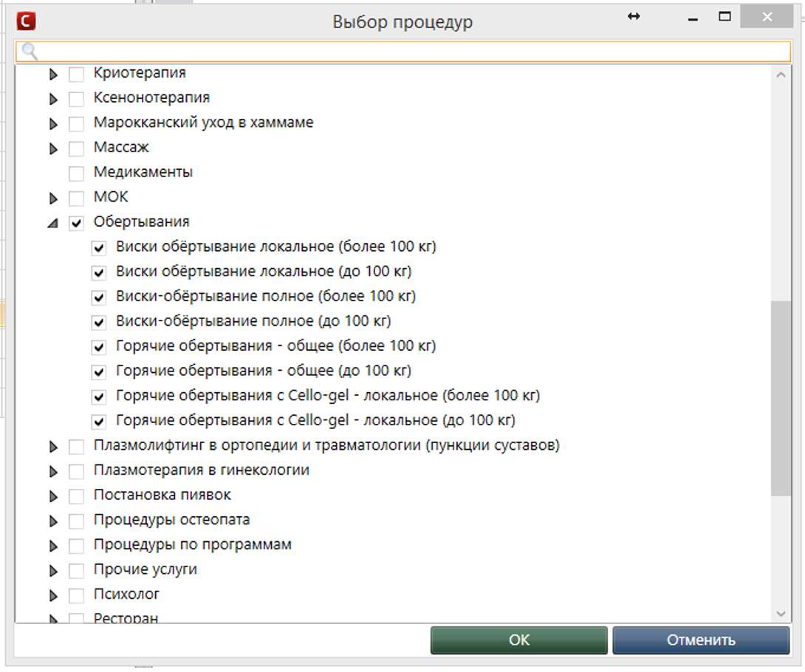This screenshot has height=672, width=805.
Task: Select Горячие обертывания - общее (до 100 кг)
Action: [x=263, y=371]
